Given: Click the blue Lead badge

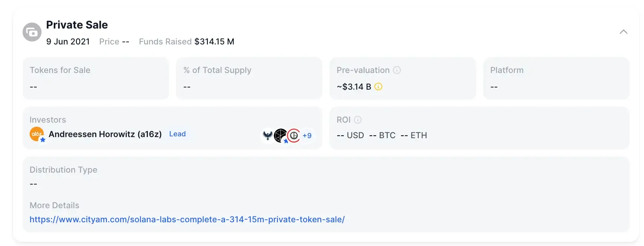Looking at the screenshot, I should (x=177, y=134).
